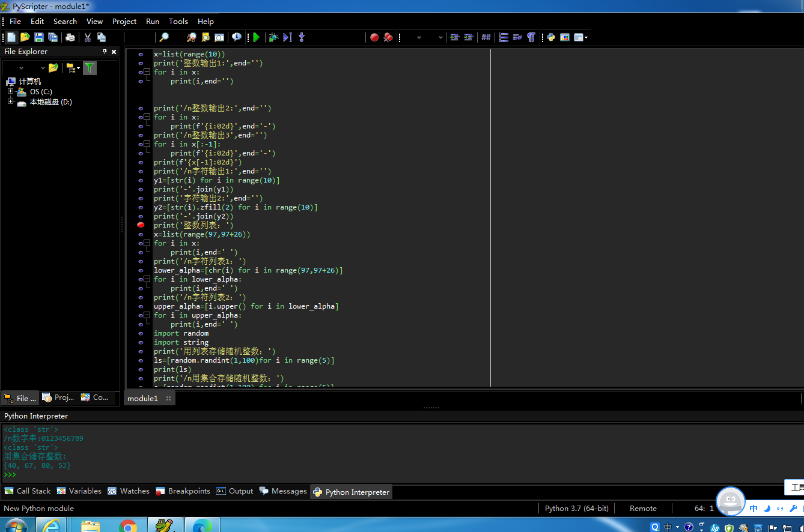This screenshot has height=532, width=804.
Task: Toggle the green filter in File Explorer
Action: tap(90, 68)
